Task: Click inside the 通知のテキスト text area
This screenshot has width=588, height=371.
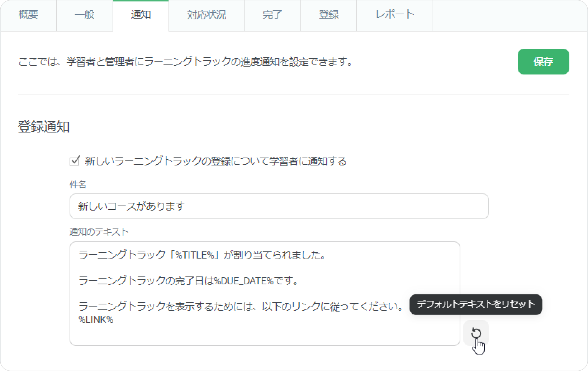Action: coord(265,294)
